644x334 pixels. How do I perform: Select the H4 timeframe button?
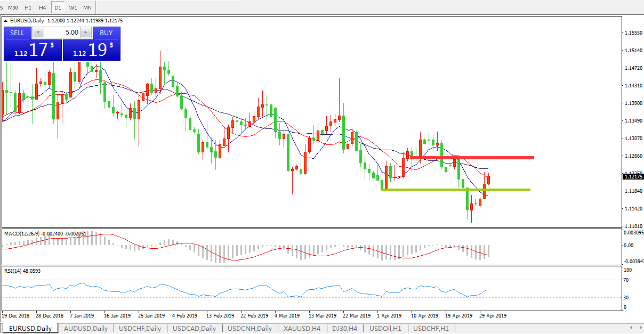click(x=43, y=8)
